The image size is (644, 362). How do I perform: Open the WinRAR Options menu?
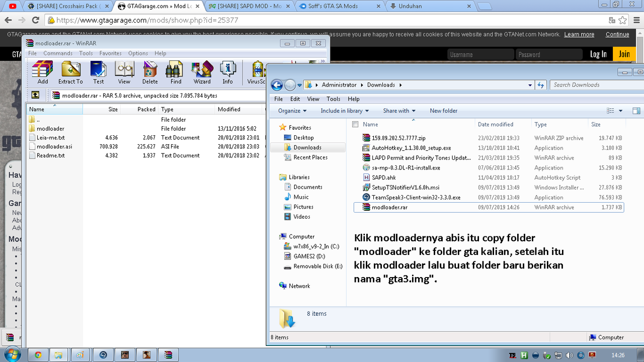(138, 53)
